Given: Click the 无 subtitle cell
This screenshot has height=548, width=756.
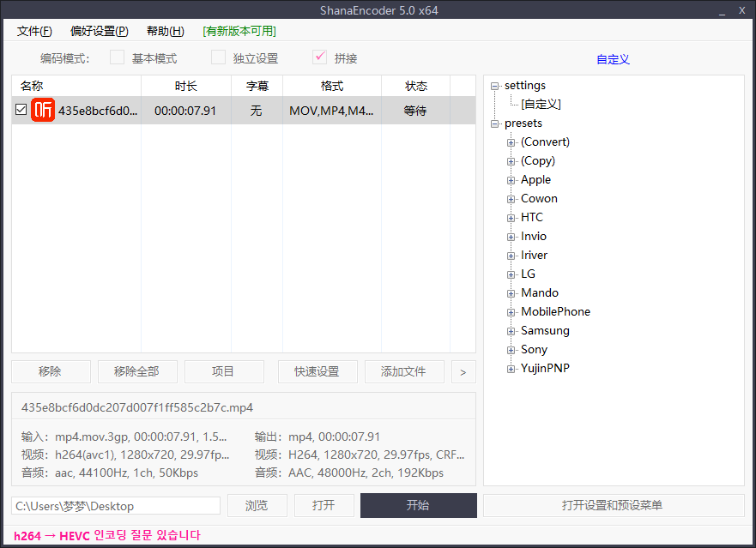Looking at the screenshot, I should tap(256, 111).
